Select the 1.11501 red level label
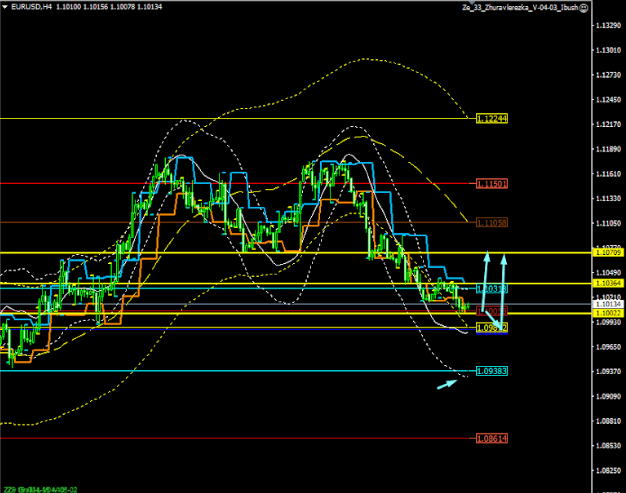 click(x=493, y=183)
